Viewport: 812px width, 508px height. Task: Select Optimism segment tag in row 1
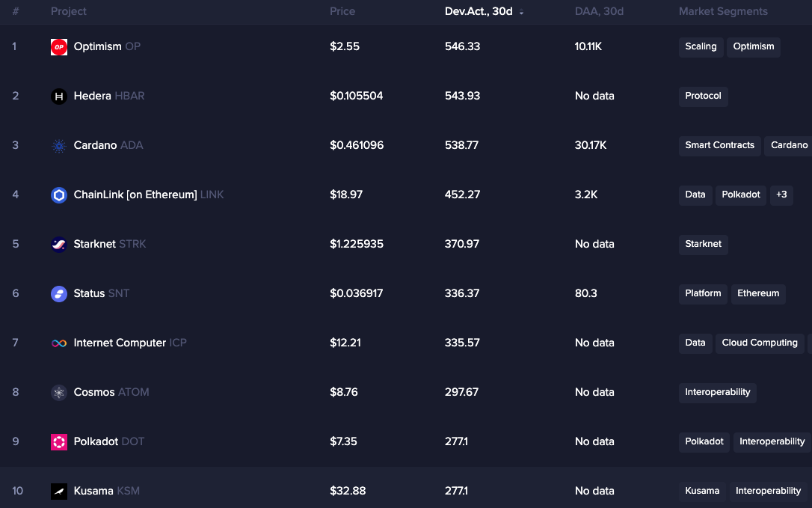pyautogui.click(x=754, y=46)
